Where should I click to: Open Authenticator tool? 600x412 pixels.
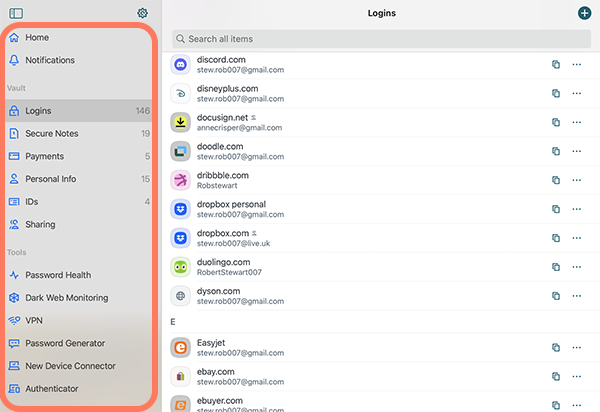pyautogui.click(x=78, y=389)
